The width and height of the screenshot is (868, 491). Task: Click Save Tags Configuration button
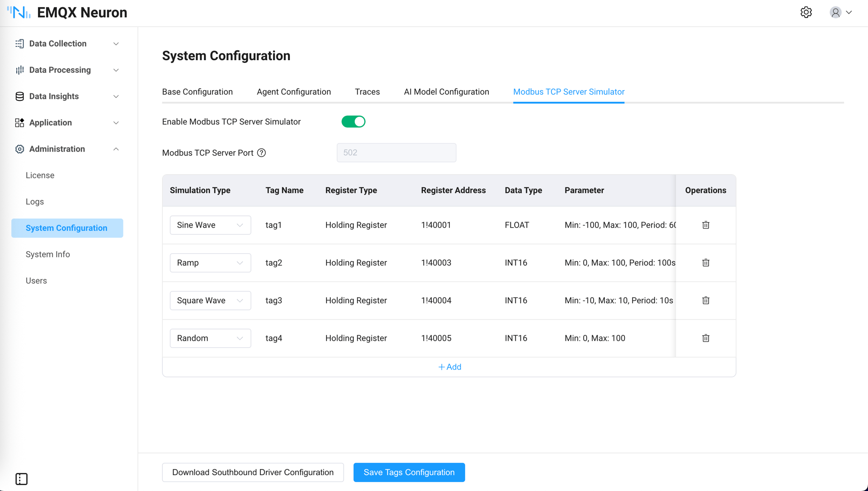pyautogui.click(x=409, y=472)
